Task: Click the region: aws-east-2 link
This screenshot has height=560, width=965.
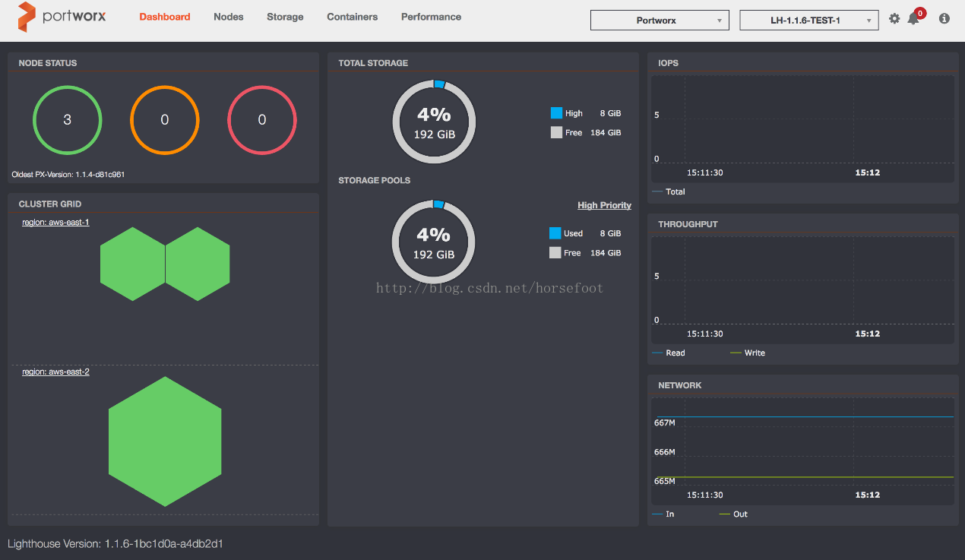Action: click(x=55, y=372)
